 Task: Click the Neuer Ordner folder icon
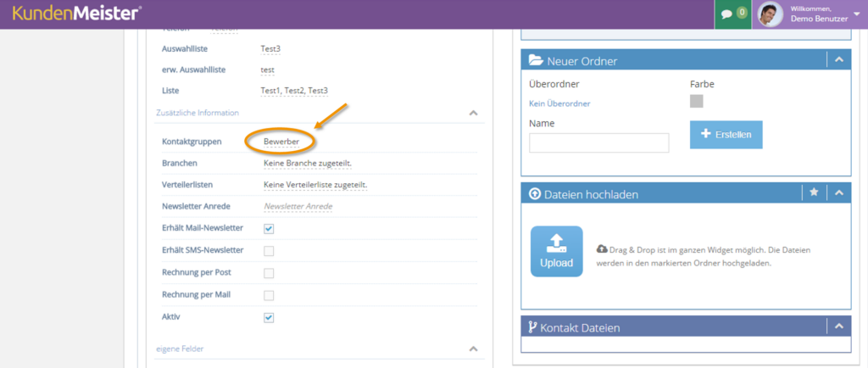tap(536, 60)
